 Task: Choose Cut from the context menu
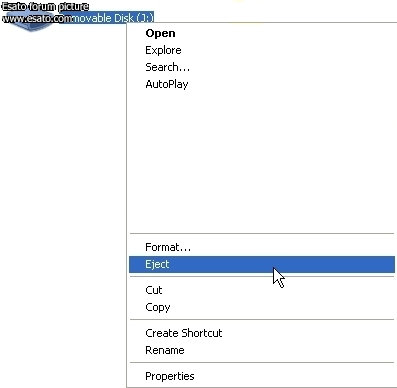[262, 290]
